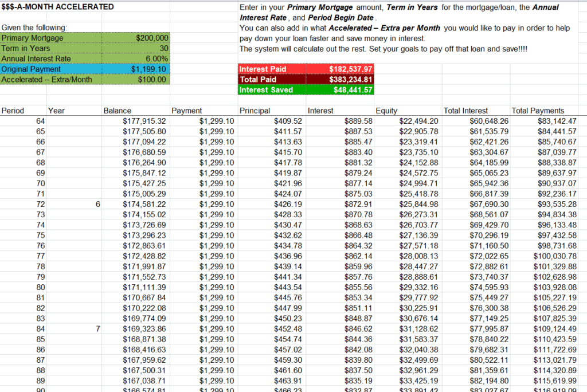Click the Total Payments column header

coord(544,111)
